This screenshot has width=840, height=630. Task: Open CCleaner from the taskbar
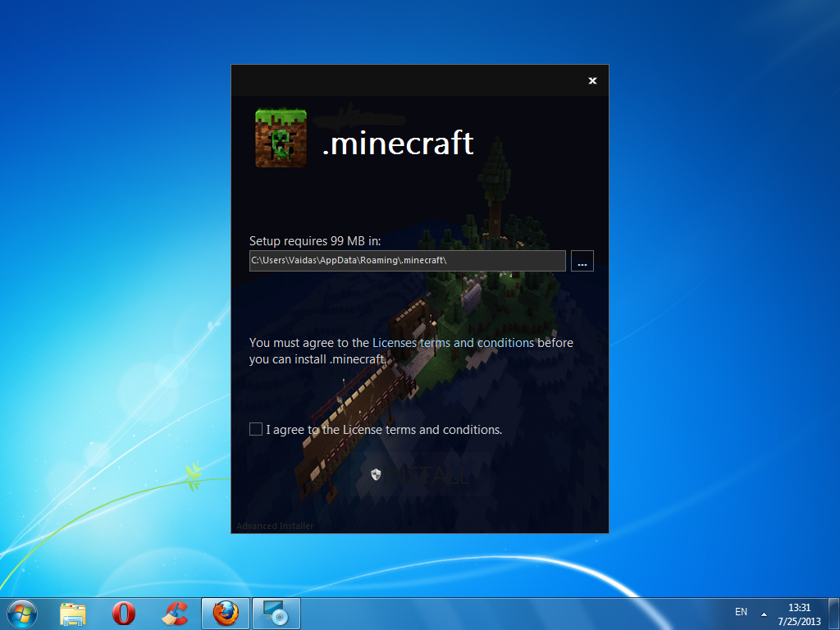(175, 614)
